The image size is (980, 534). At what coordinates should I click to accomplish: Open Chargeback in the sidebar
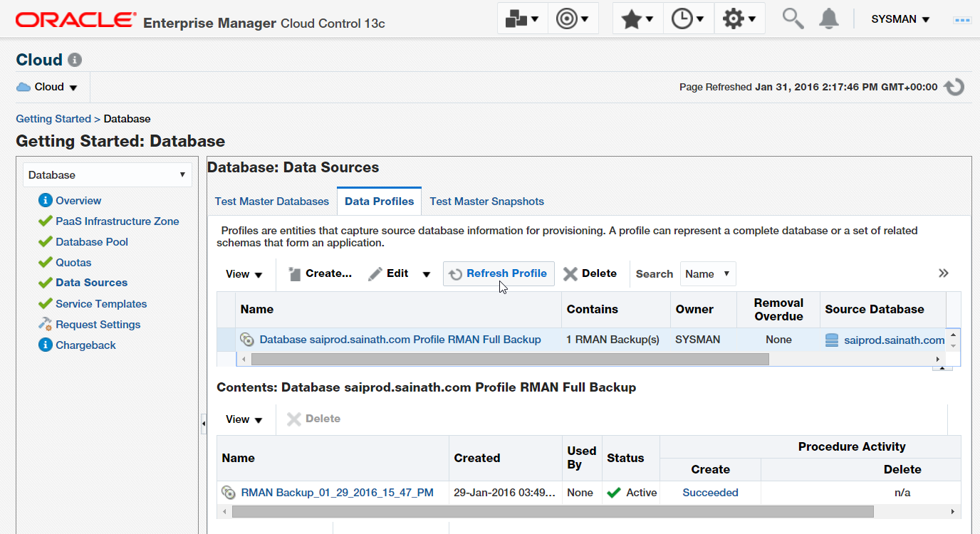(x=85, y=345)
